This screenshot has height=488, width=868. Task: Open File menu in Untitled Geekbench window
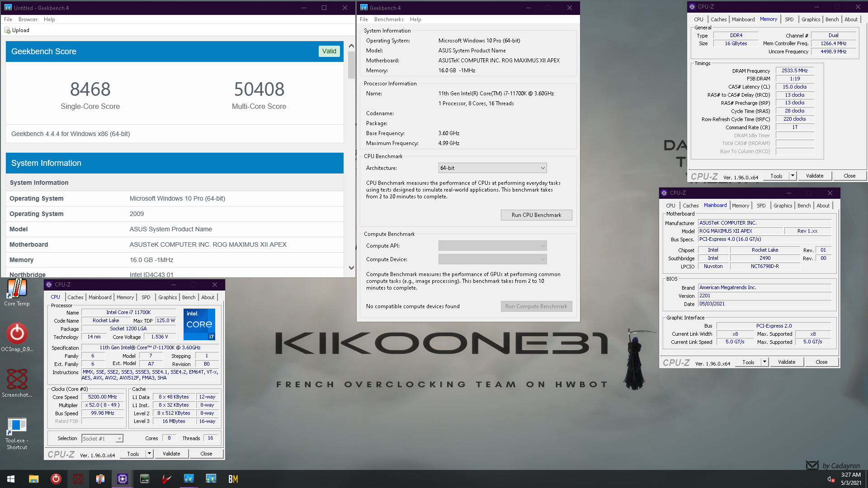coord(8,19)
